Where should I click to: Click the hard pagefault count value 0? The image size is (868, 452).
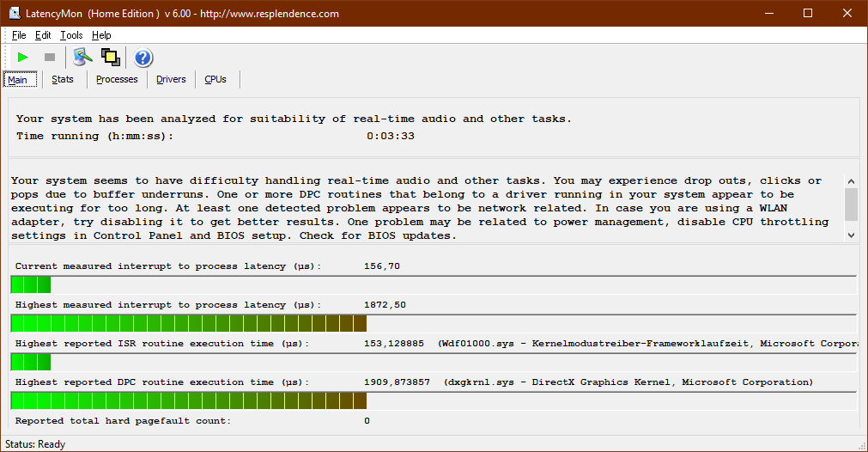click(x=367, y=421)
